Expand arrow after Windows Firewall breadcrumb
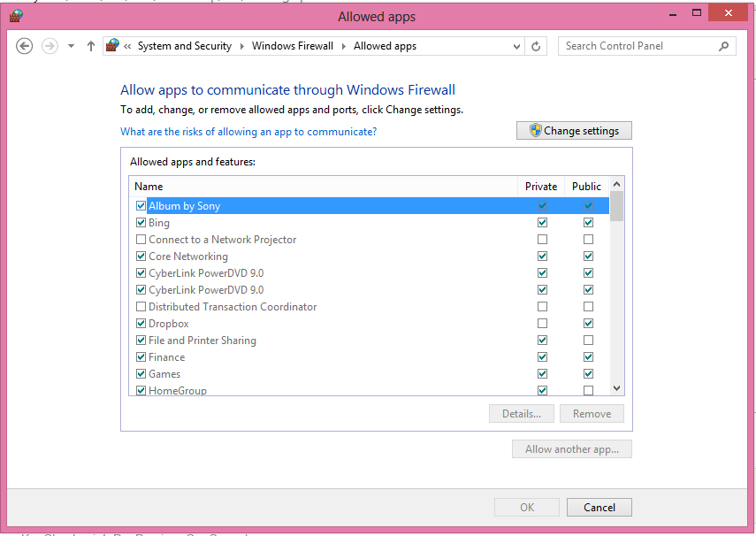 tap(343, 46)
